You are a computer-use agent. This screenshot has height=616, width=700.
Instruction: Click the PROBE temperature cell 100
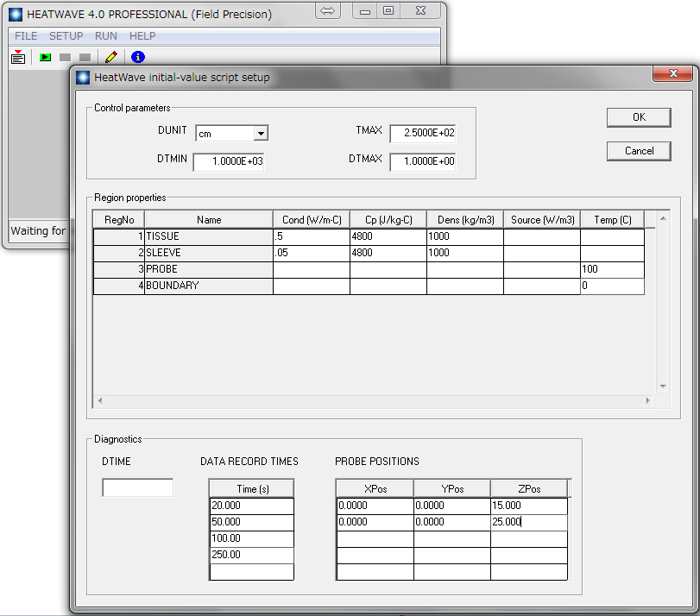(612, 269)
